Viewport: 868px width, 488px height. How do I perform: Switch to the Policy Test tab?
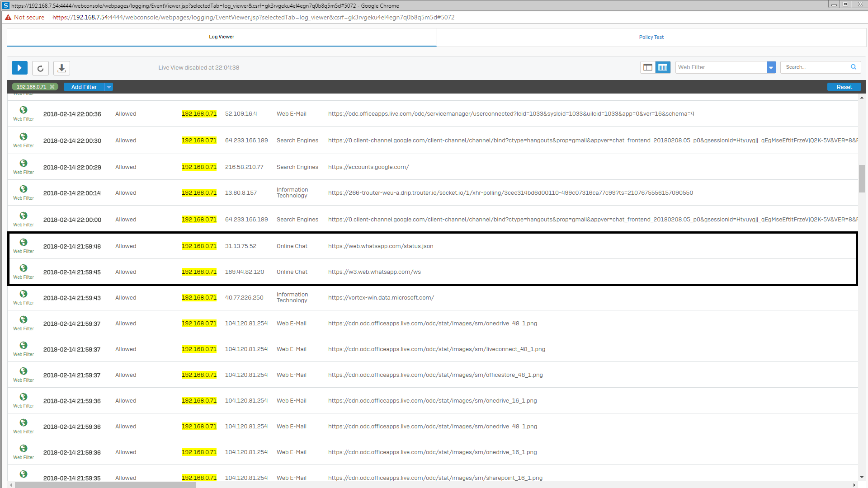click(x=651, y=37)
